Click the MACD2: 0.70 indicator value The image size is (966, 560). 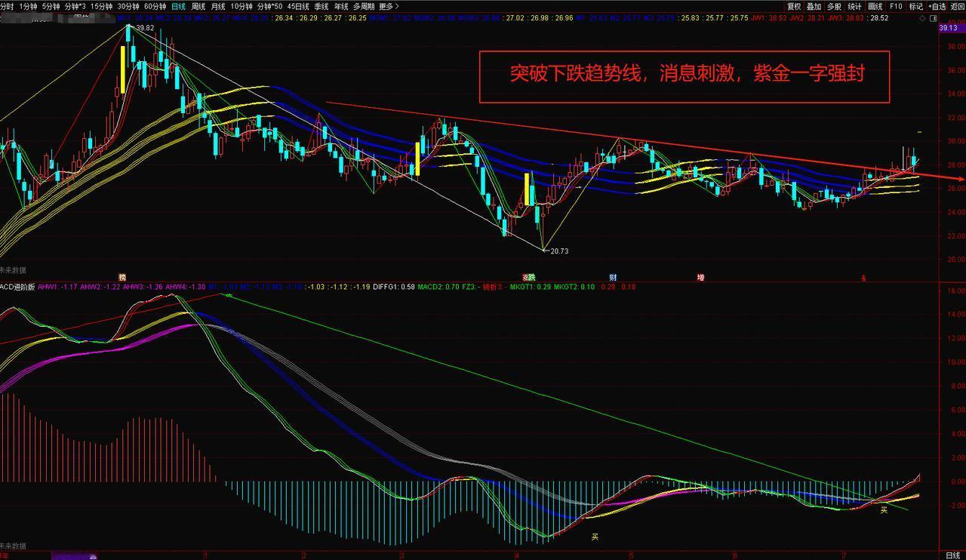(439, 287)
